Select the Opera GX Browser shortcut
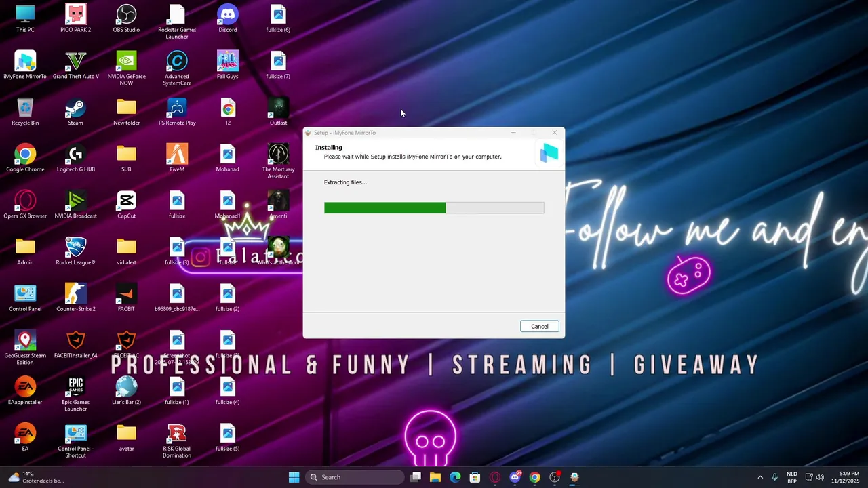The image size is (868, 488). [x=25, y=205]
